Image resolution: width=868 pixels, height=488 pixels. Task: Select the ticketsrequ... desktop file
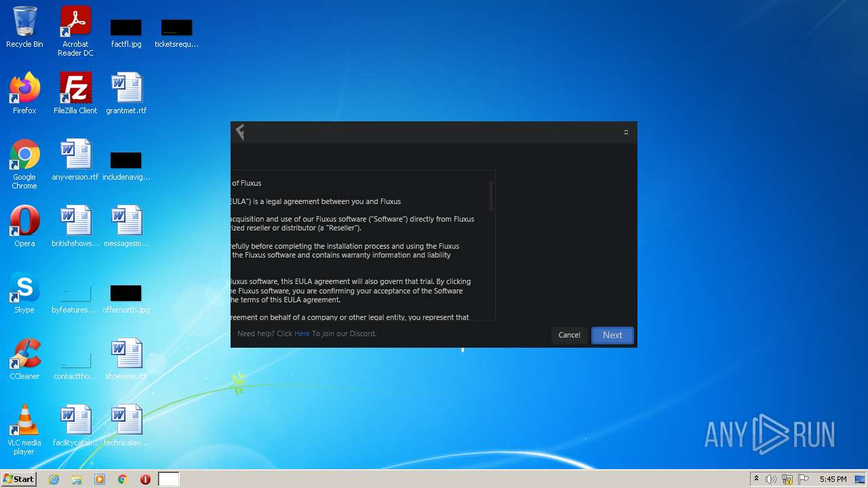pos(176,33)
